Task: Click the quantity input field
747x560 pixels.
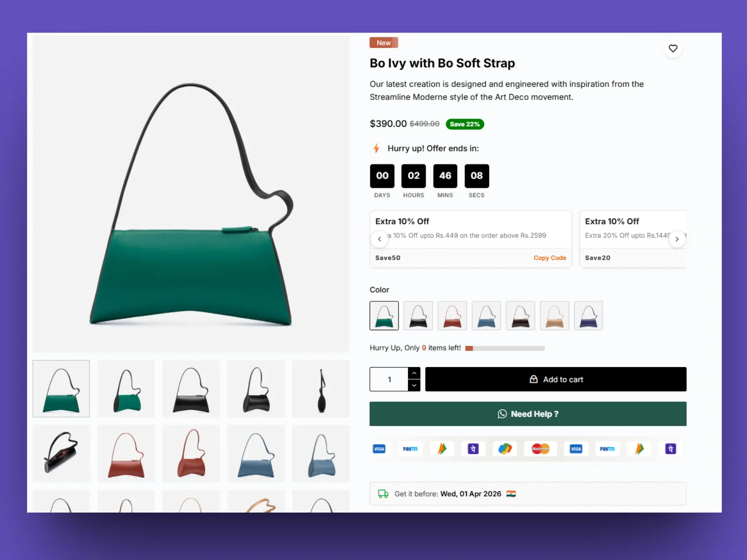Action: [x=389, y=379]
